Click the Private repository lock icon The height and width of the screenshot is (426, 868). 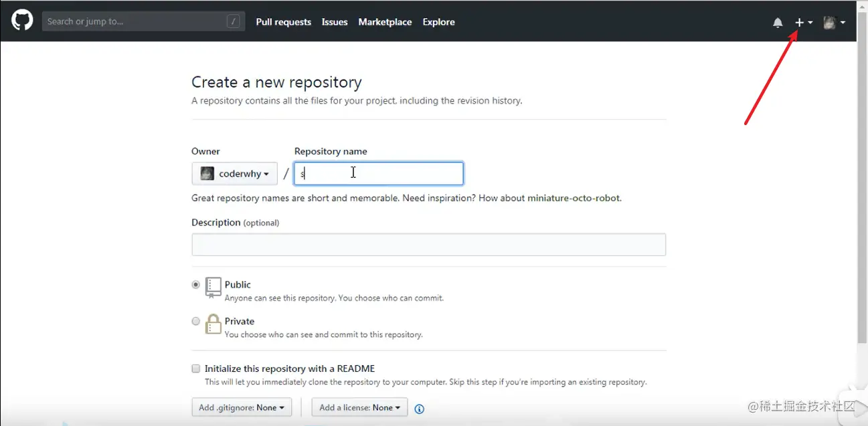(x=213, y=324)
